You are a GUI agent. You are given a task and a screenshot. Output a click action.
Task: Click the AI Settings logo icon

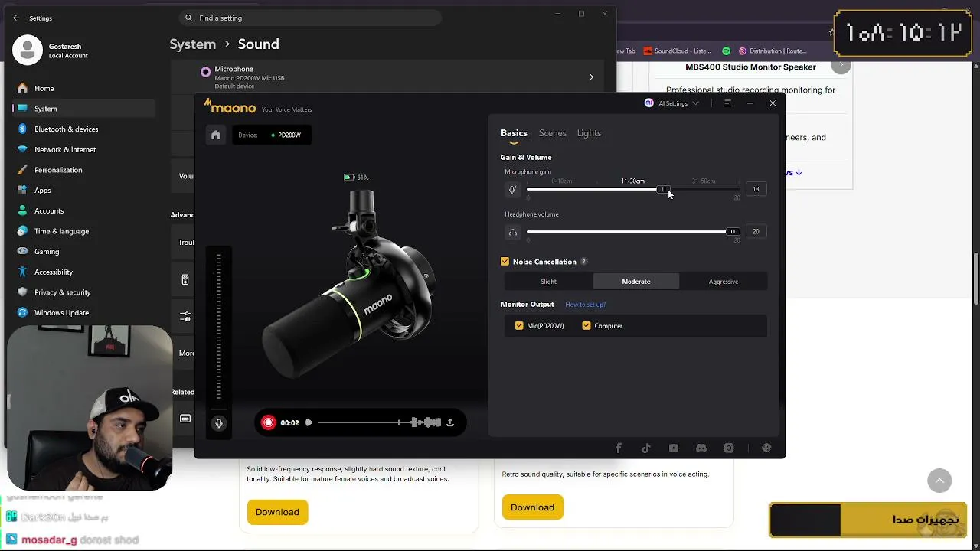(x=649, y=103)
